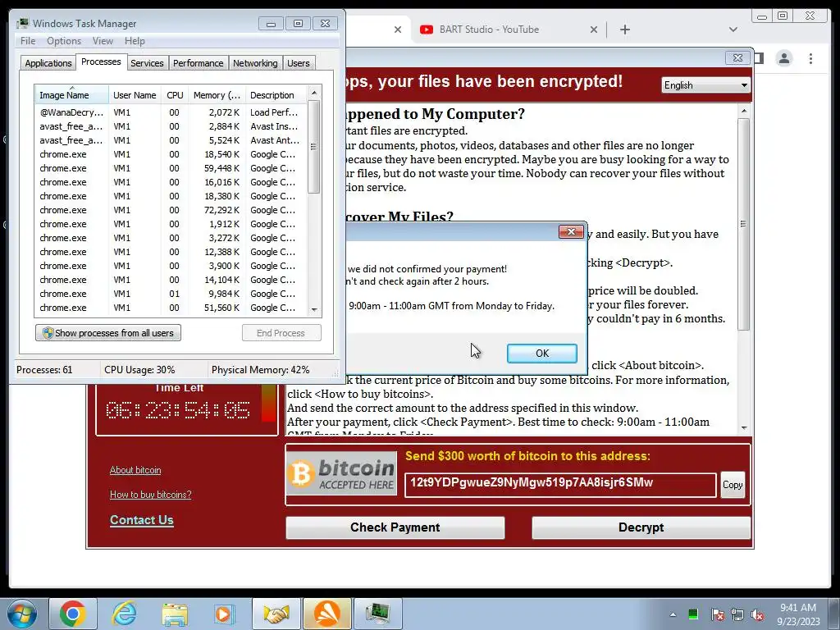Click Show processes from all users

tap(108, 333)
